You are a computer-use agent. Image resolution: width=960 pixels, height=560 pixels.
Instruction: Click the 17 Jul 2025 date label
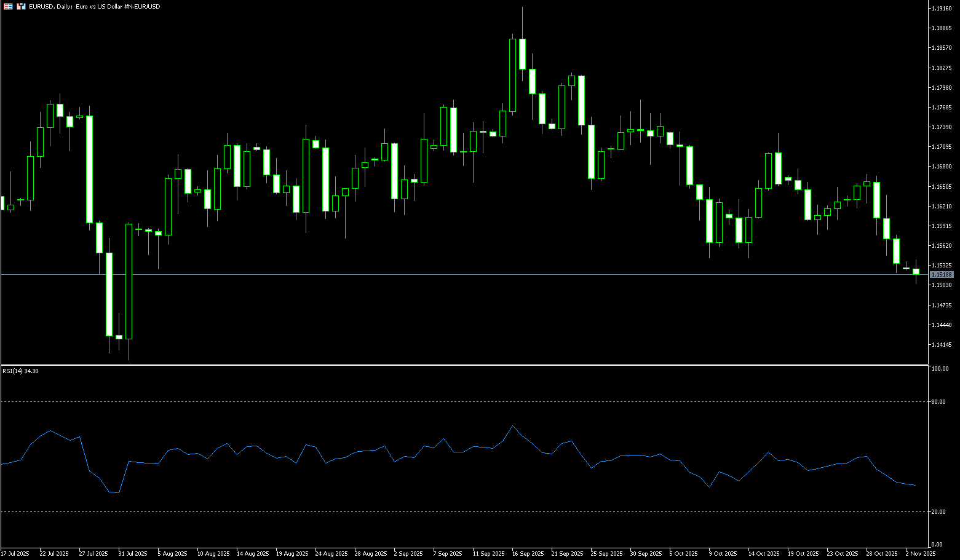(x=15, y=554)
